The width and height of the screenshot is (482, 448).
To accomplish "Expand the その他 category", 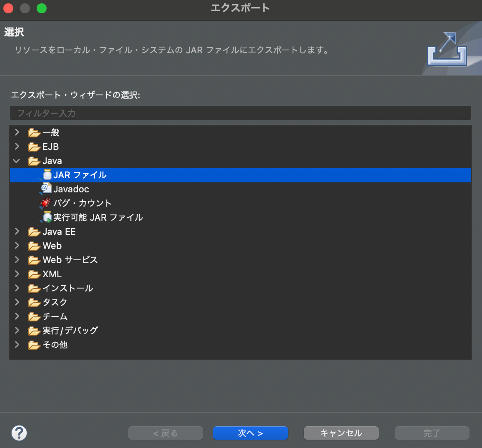I will tap(17, 344).
